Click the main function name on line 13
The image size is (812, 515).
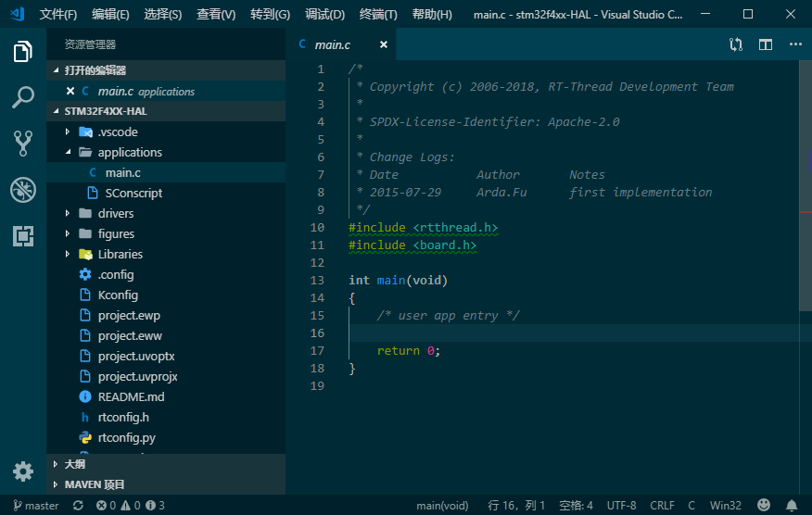pyautogui.click(x=391, y=280)
